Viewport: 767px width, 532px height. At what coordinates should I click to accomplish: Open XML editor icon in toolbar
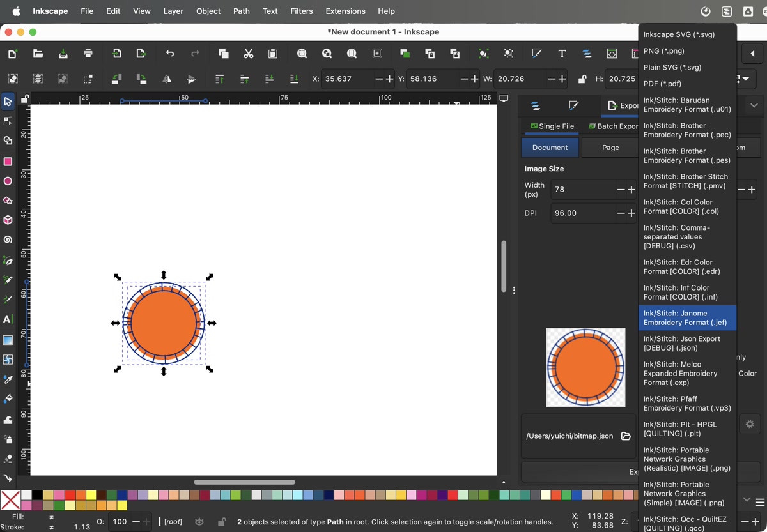[612, 54]
